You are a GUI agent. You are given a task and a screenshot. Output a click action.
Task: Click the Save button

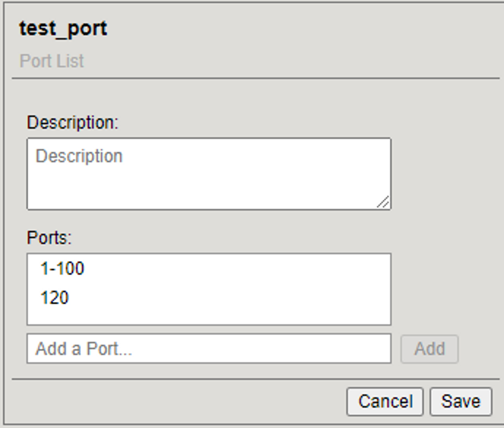click(461, 402)
